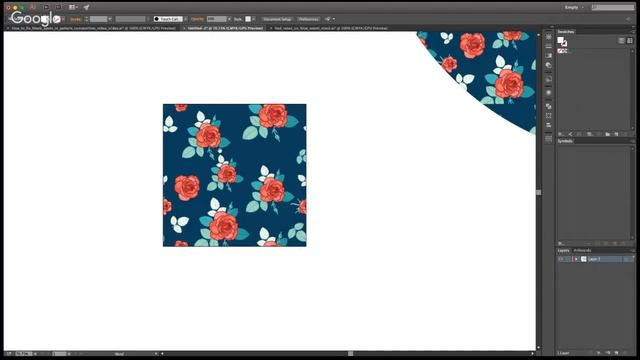Open the Pathfinder panel icon in the dock

tap(549, 106)
